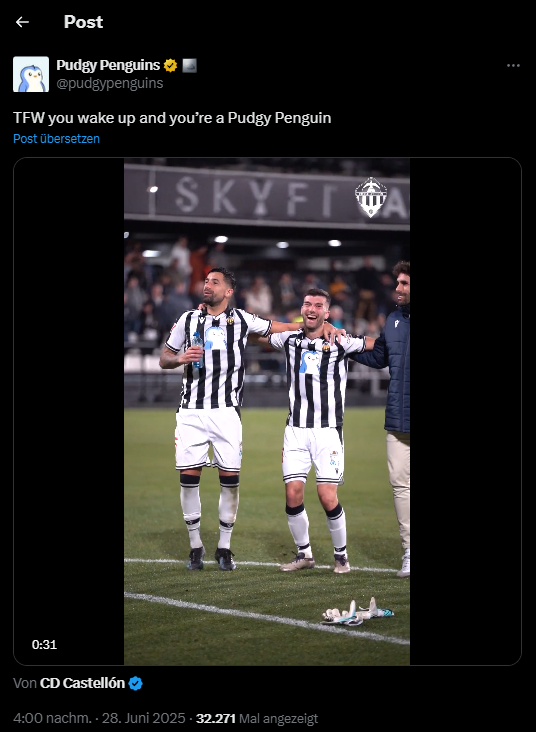Click the affiliate badge beside the verified checkmark

click(x=189, y=65)
